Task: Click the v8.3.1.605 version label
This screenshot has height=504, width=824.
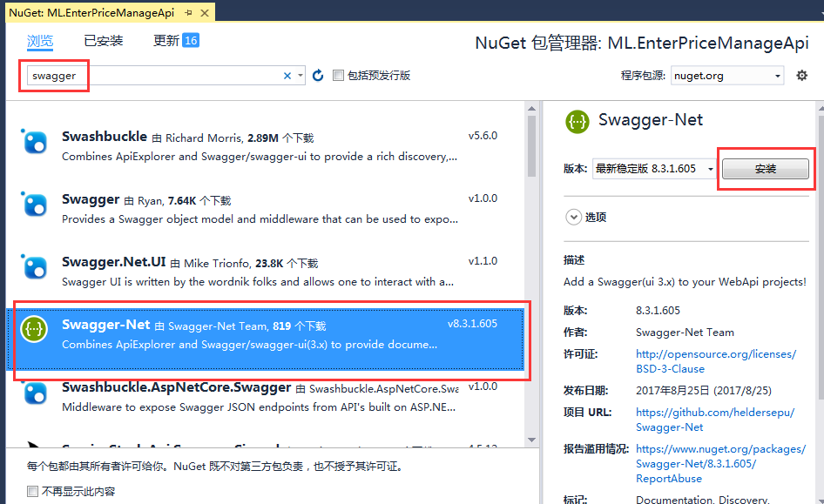Action: coord(472,324)
